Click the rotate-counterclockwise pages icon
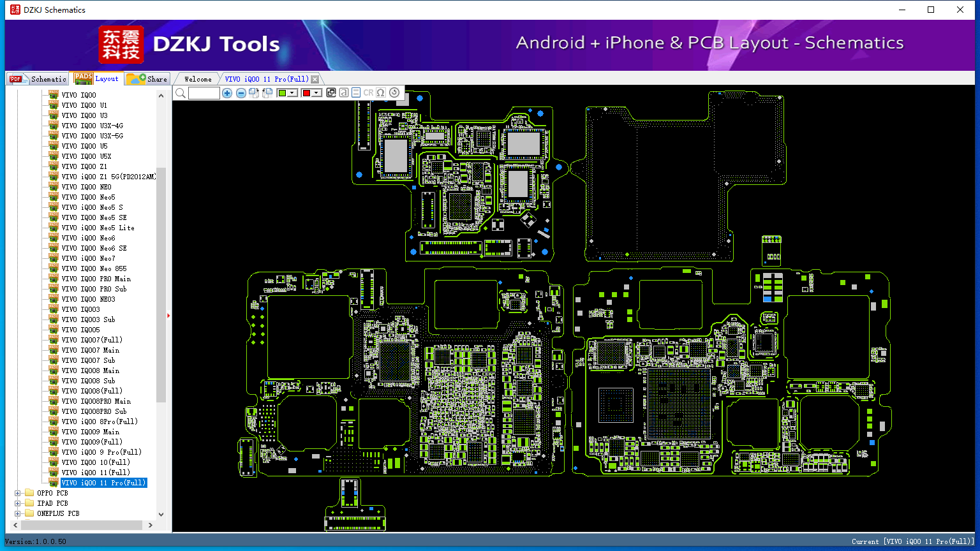The image size is (980, 551). pos(267,93)
